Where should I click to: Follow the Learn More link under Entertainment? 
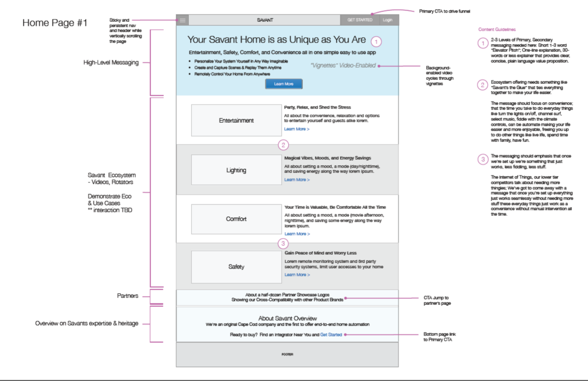click(x=297, y=130)
